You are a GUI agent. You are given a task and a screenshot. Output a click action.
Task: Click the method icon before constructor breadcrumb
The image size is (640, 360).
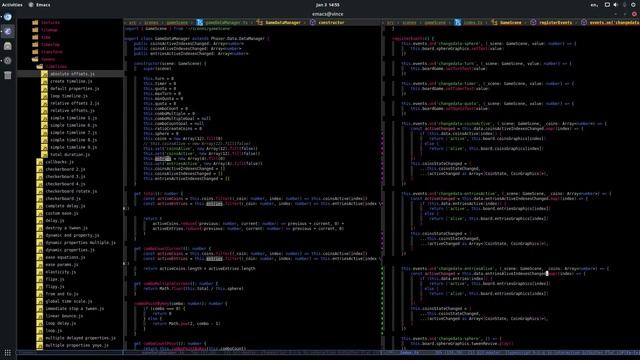pos(313,22)
